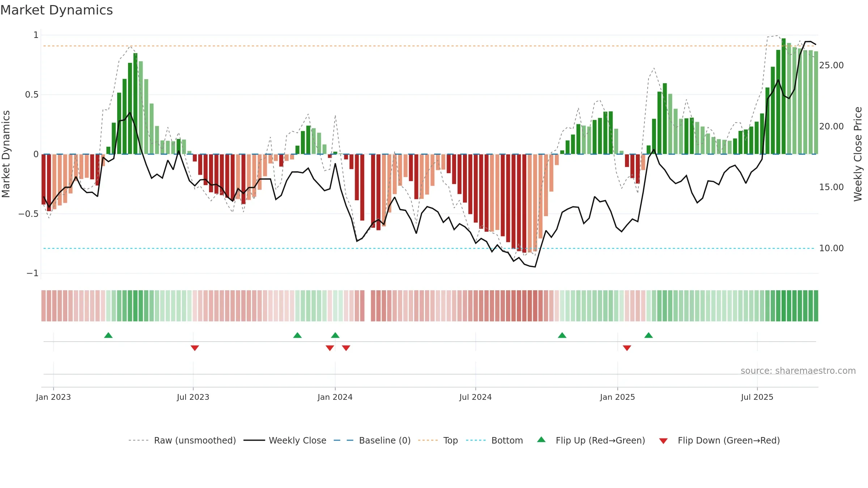Screen dimensions: 868x488
Task: Click the source: sharemaestro.com label
Action: (798, 371)
